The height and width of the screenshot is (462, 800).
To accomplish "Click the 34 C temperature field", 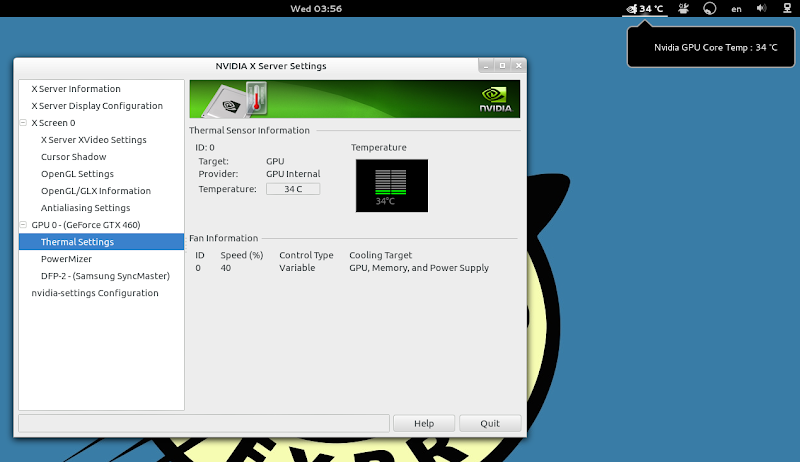I will tap(293, 189).
